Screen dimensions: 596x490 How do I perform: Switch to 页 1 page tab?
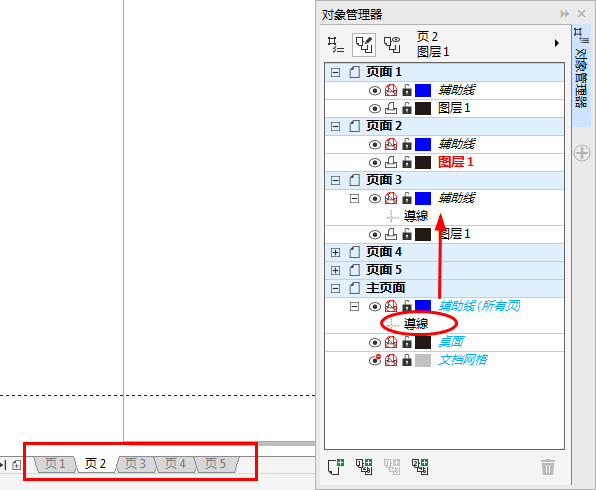click(x=55, y=464)
